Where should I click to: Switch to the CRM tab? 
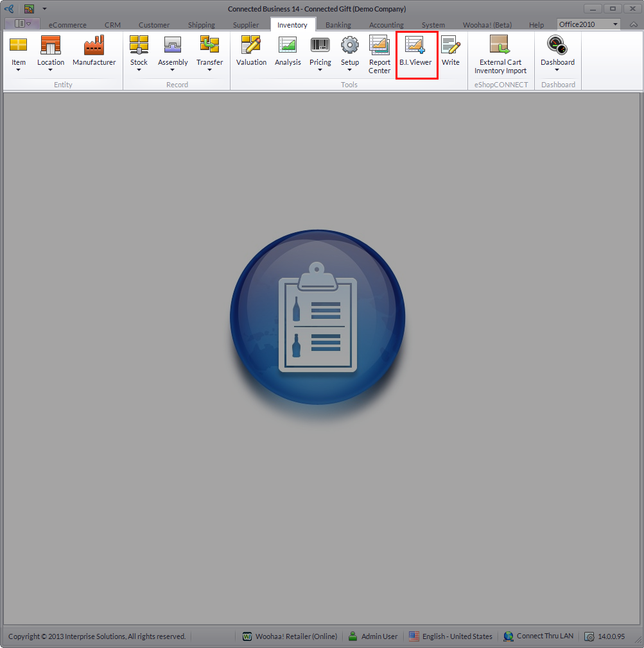coord(112,25)
